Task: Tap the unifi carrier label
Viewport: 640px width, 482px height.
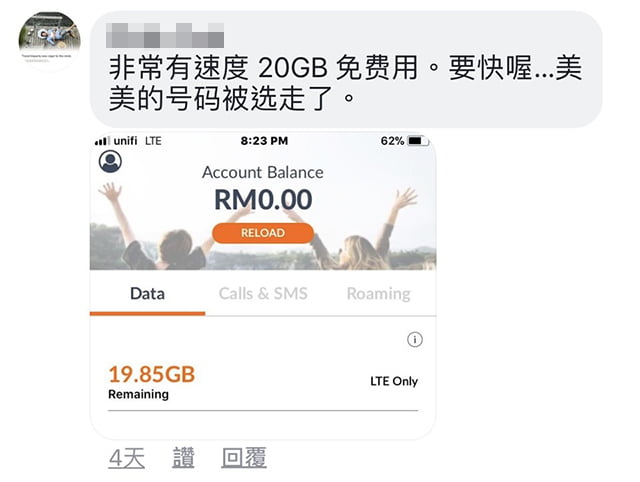Action: [125, 141]
